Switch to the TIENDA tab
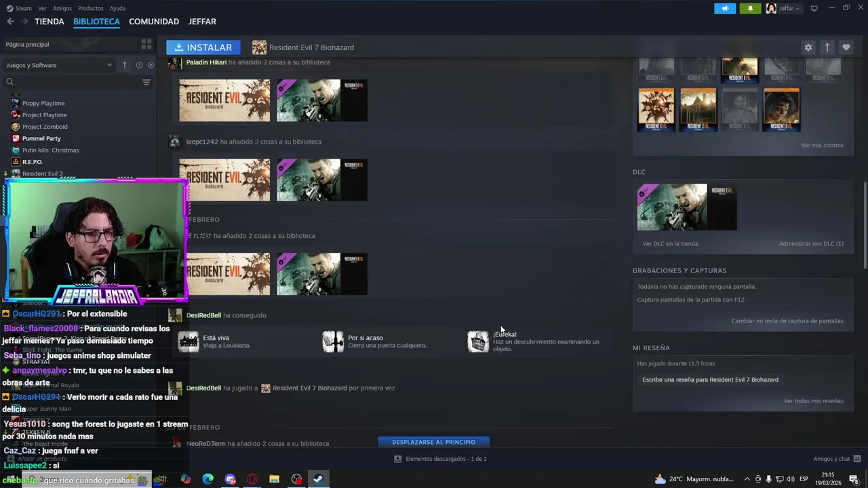868x488 pixels. (50, 22)
